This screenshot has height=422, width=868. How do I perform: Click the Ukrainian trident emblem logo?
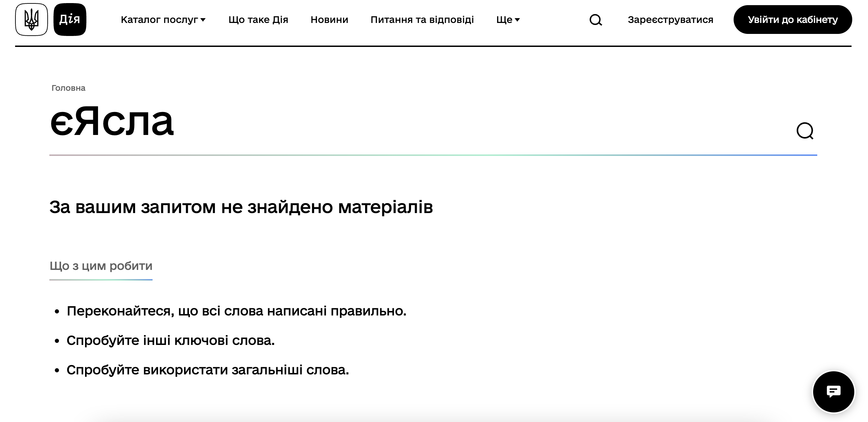pos(32,20)
